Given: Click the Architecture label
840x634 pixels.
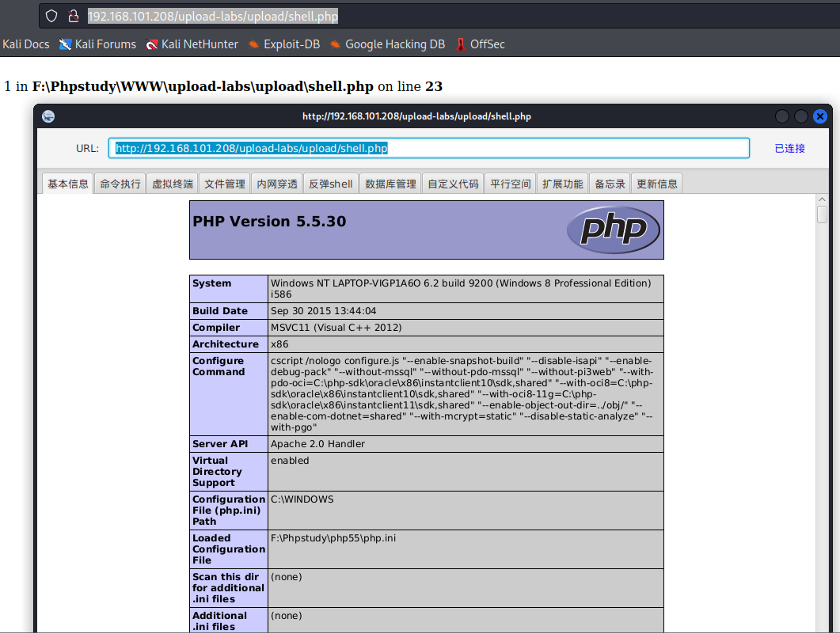Looking at the screenshot, I should click(226, 344).
